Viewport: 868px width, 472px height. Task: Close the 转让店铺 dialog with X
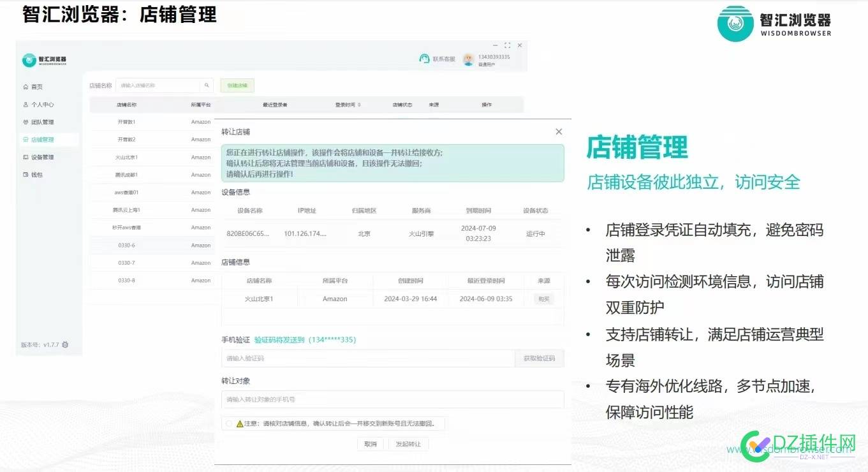coord(559,132)
